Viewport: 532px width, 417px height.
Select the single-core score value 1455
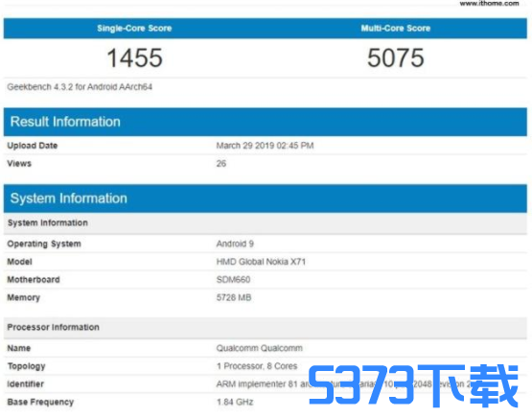(x=135, y=58)
